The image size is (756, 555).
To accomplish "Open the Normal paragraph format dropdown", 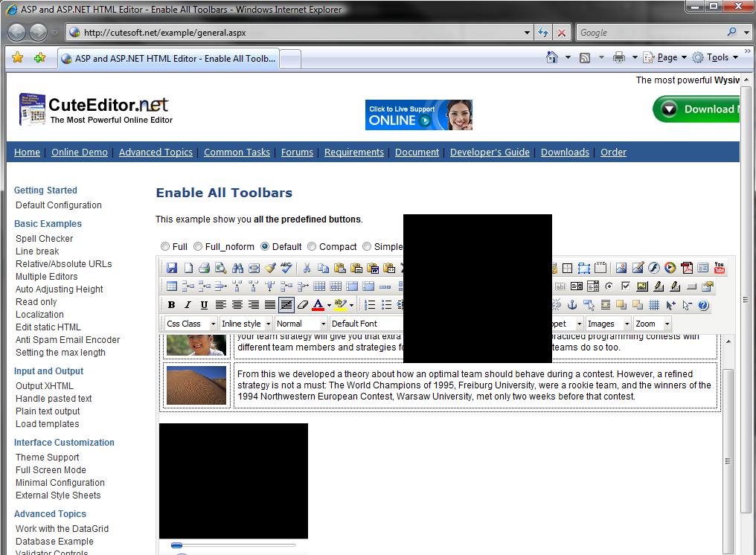I will pyautogui.click(x=301, y=324).
